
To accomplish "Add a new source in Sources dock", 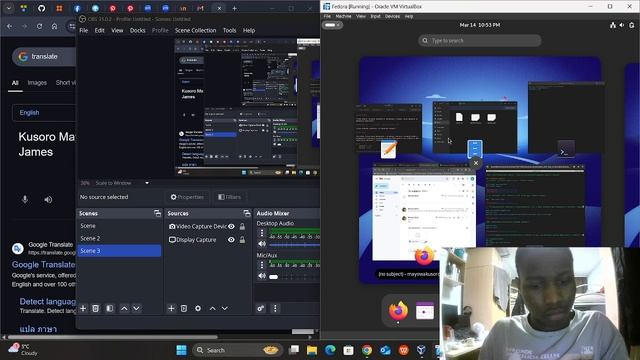I will 171,309.
